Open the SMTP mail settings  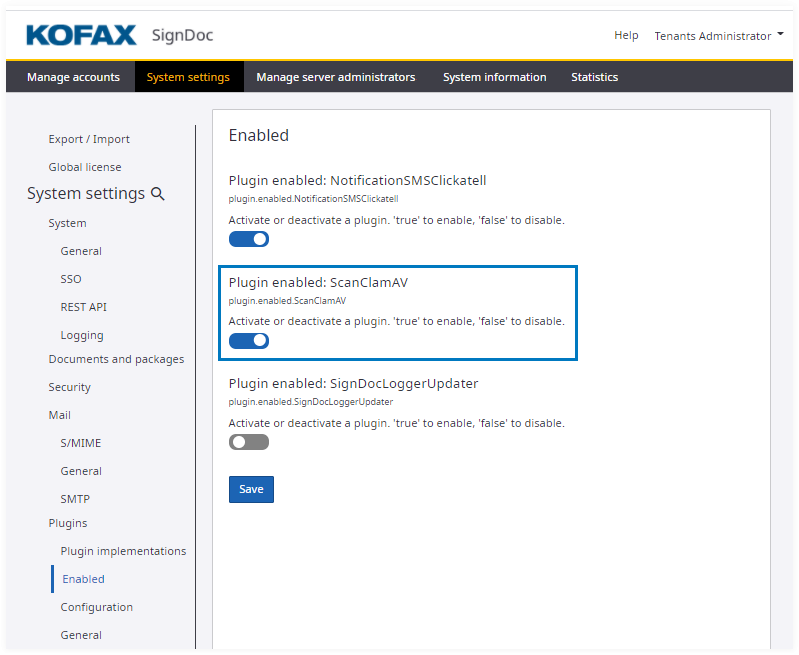click(x=75, y=499)
